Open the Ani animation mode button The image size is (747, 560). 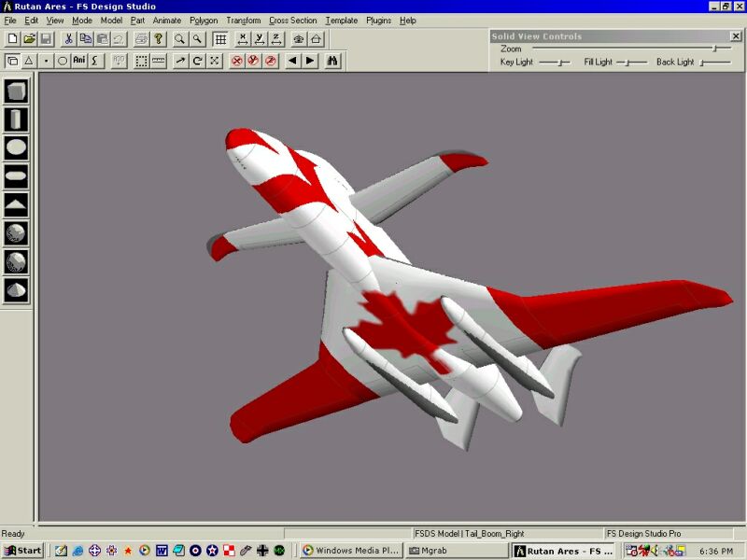pyautogui.click(x=79, y=61)
